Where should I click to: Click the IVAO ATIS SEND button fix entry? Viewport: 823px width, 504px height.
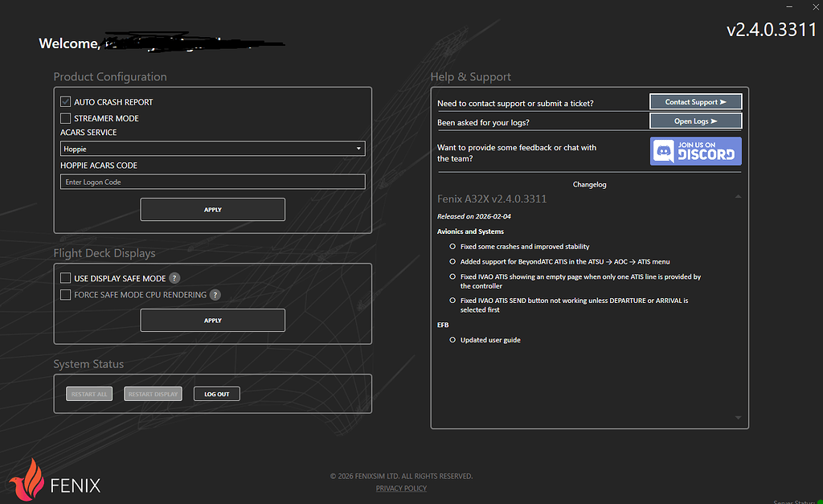[574, 305]
